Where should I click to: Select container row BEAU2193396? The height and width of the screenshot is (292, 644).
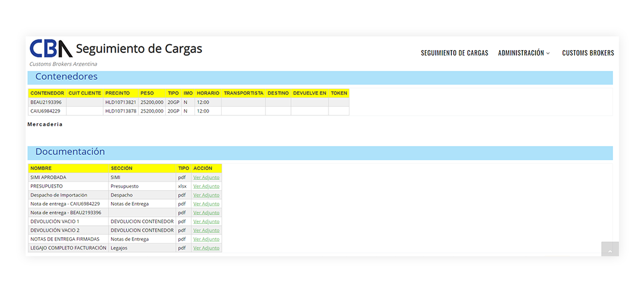click(x=46, y=102)
